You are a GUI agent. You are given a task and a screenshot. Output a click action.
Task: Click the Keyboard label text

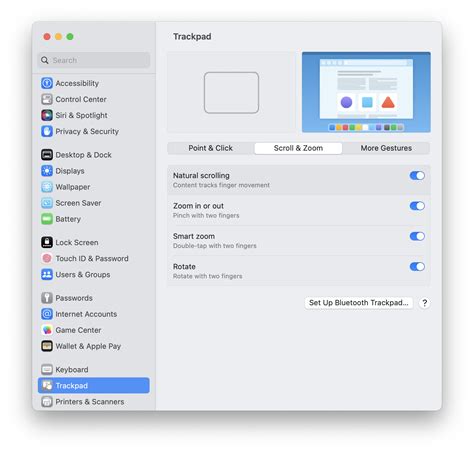[x=72, y=370]
